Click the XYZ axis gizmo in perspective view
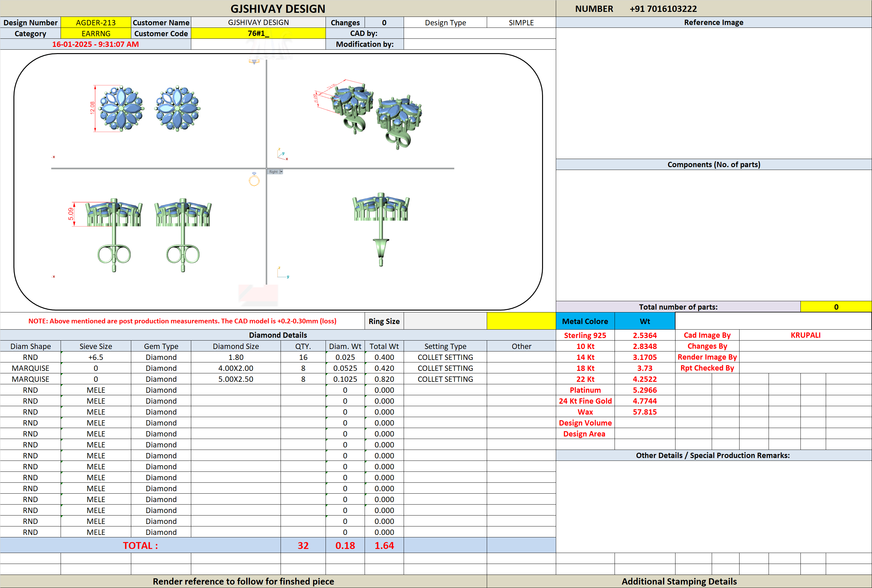This screenshot has height=588, width=872. [x=282, y=154]
